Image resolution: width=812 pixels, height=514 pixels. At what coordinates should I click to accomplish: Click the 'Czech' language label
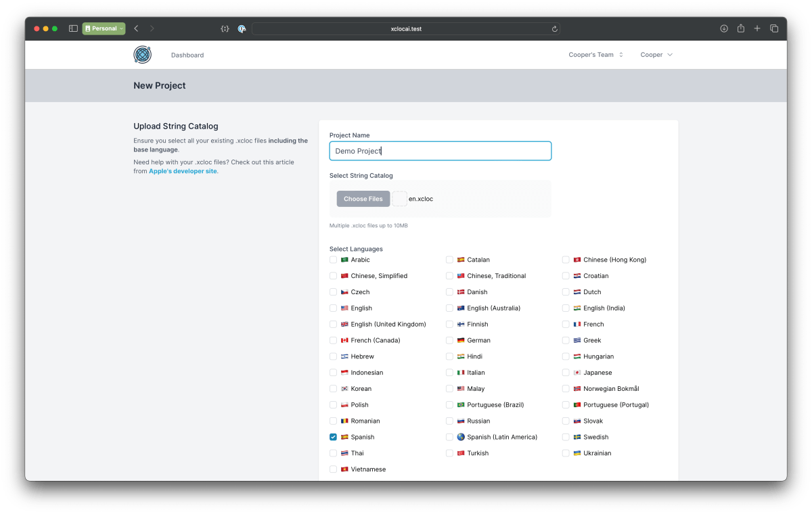[x=361, y=292]
